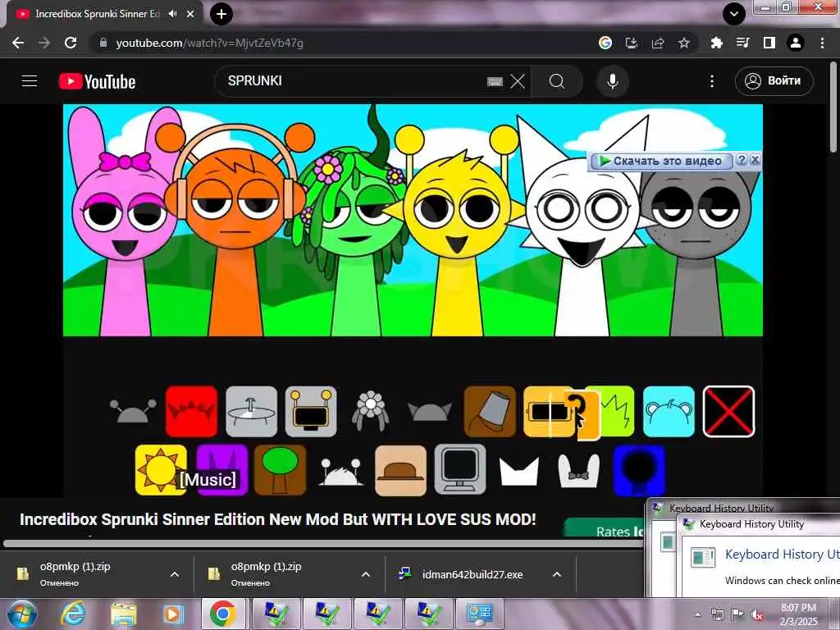
Task: Click the red X reset icon
Action: click(728, 412)
